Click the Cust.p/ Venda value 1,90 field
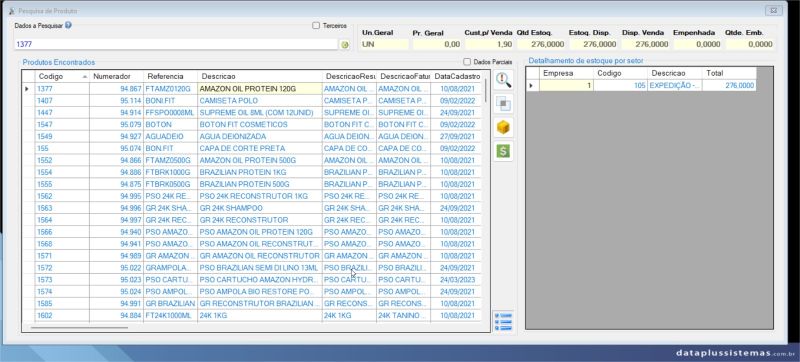Screen dimensions: 800x362 [489, 44]
